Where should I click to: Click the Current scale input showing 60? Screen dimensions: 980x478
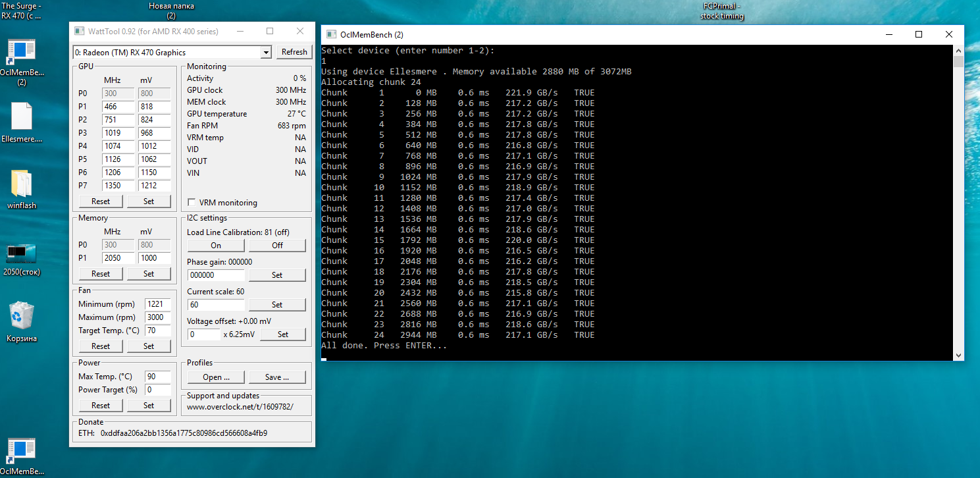(x=216, y=305)
